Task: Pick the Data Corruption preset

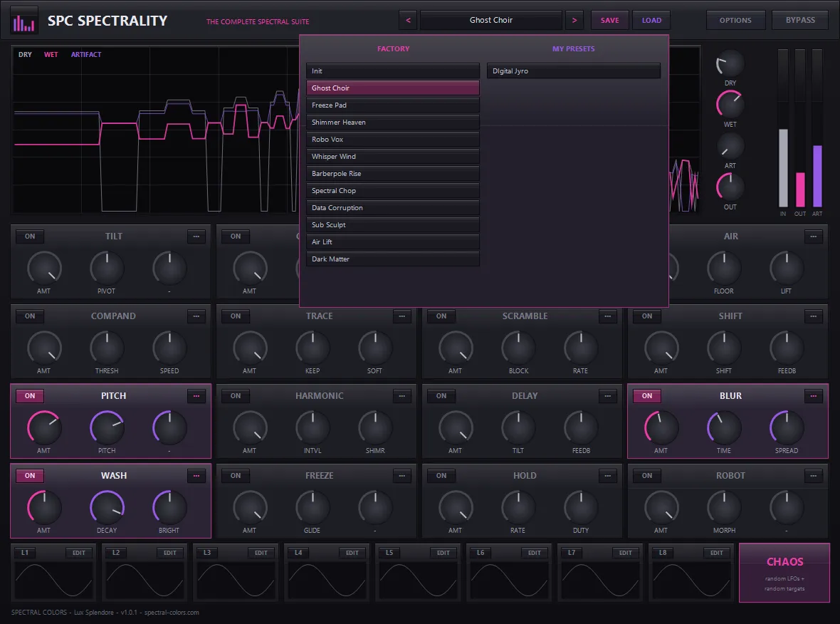Action: 393,208
